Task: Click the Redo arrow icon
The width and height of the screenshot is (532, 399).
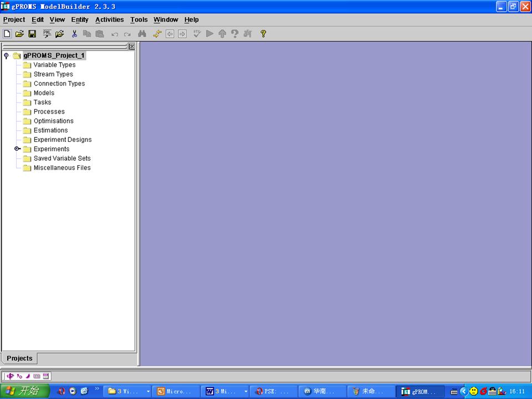Action: (x=127, y=34)
